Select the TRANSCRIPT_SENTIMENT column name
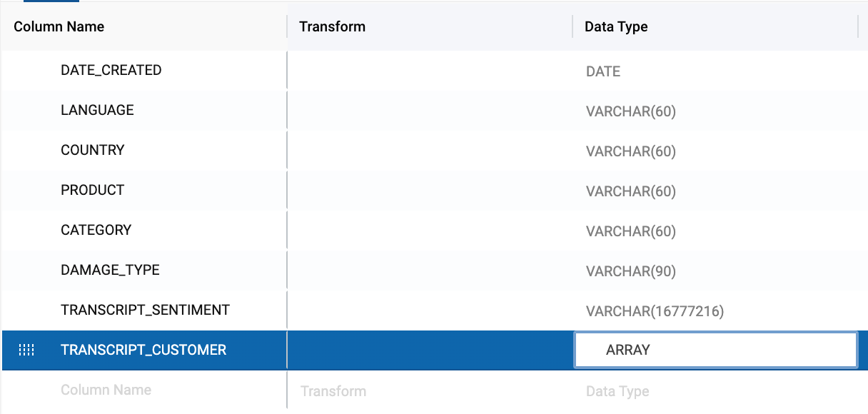This screenshot has width=868, height=414. pos(146,310)
